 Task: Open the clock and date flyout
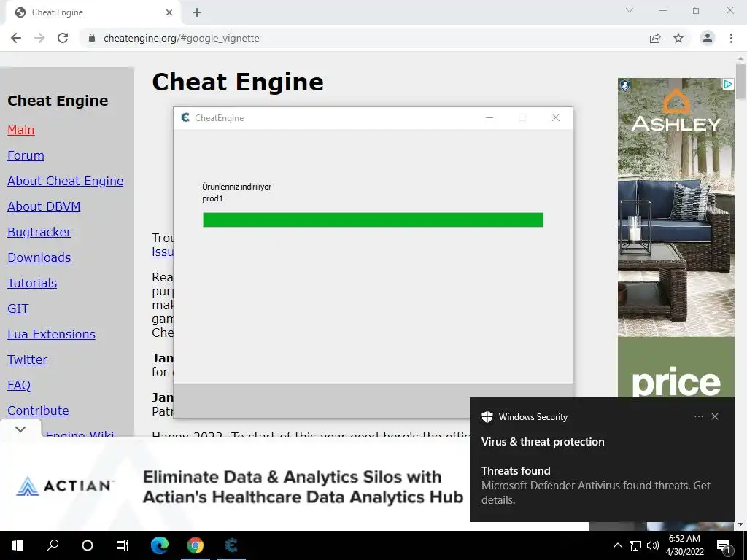pyautogui.click(x=684, y=545)
